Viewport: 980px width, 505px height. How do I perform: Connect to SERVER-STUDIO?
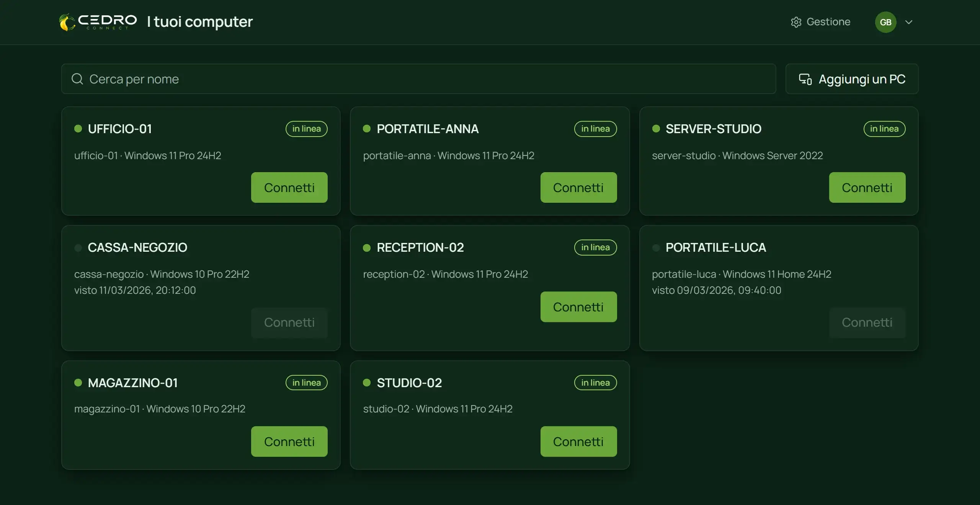[x=867, y=187]
